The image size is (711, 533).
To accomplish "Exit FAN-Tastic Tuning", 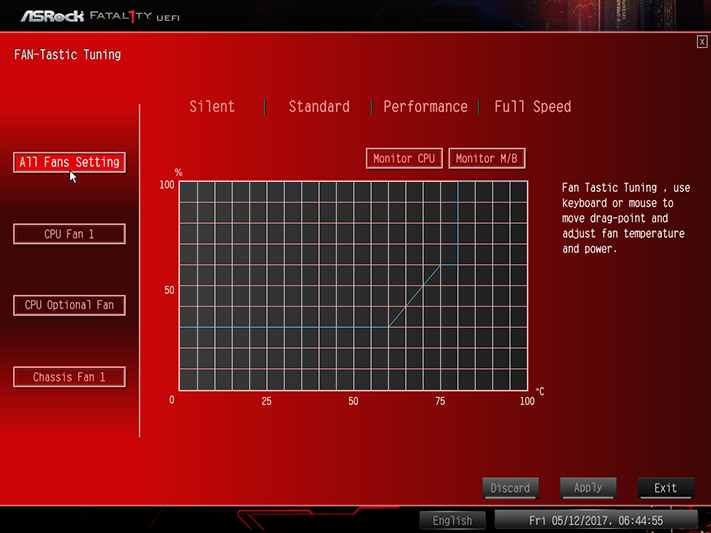I will tap(666, 488).
